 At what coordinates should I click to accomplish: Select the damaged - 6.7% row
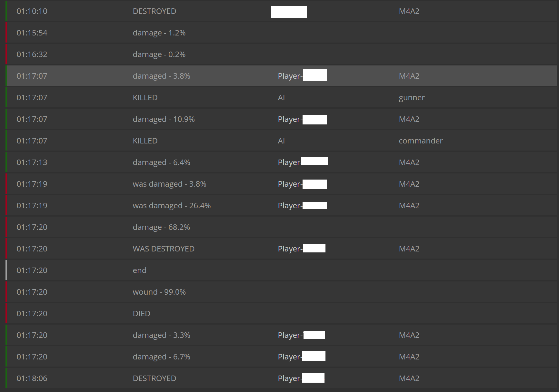tap(161, 357)
